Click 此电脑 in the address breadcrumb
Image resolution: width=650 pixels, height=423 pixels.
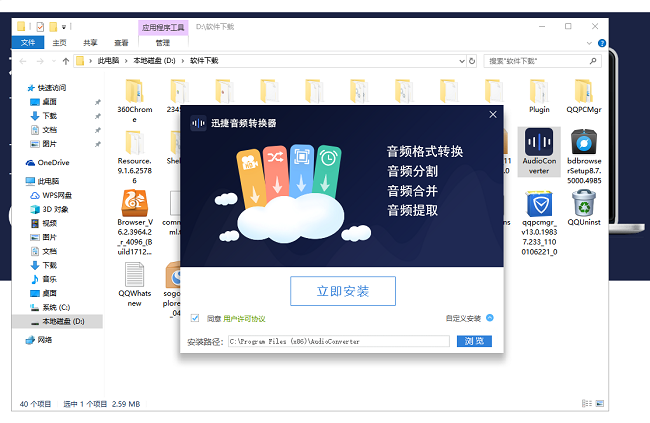point(108,61)
